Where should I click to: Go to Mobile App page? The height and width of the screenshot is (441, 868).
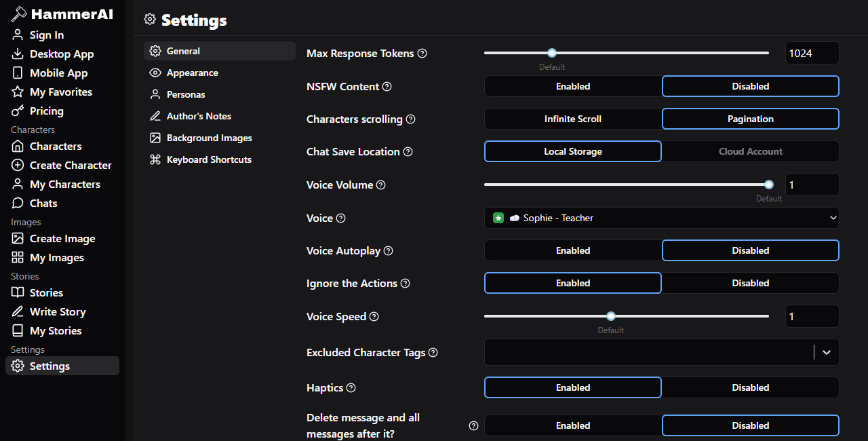tap(62, 73)
